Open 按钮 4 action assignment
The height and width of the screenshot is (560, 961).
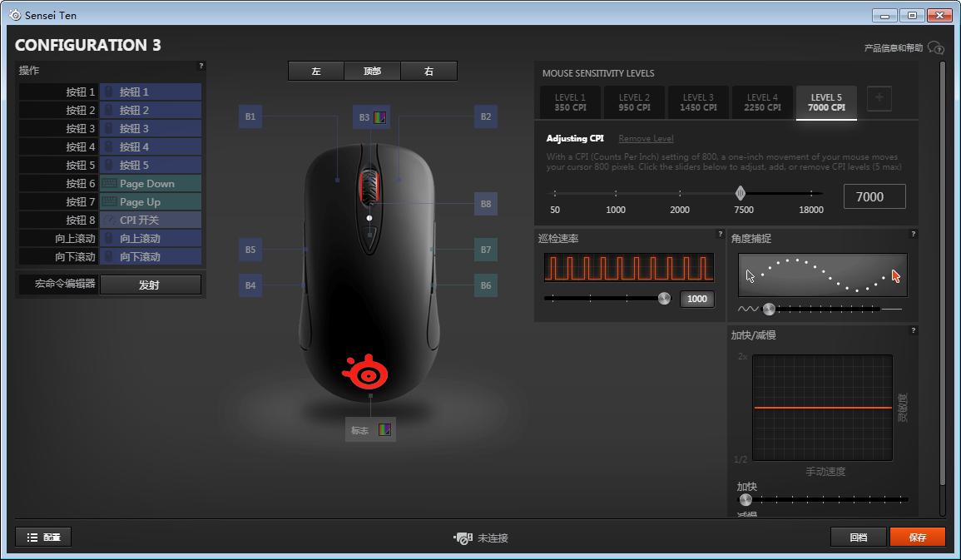[x=150, y=147]
